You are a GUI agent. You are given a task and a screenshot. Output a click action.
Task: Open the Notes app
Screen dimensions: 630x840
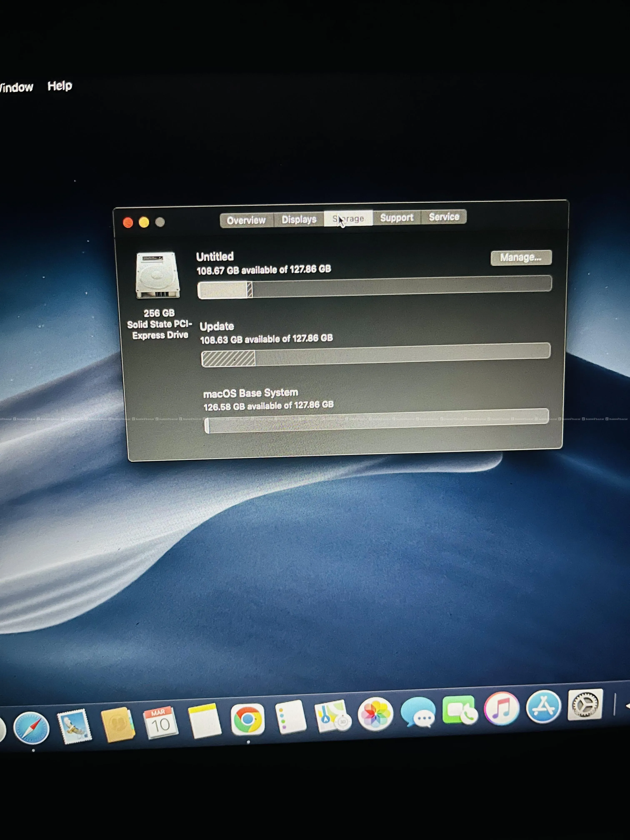click(204, 720)
